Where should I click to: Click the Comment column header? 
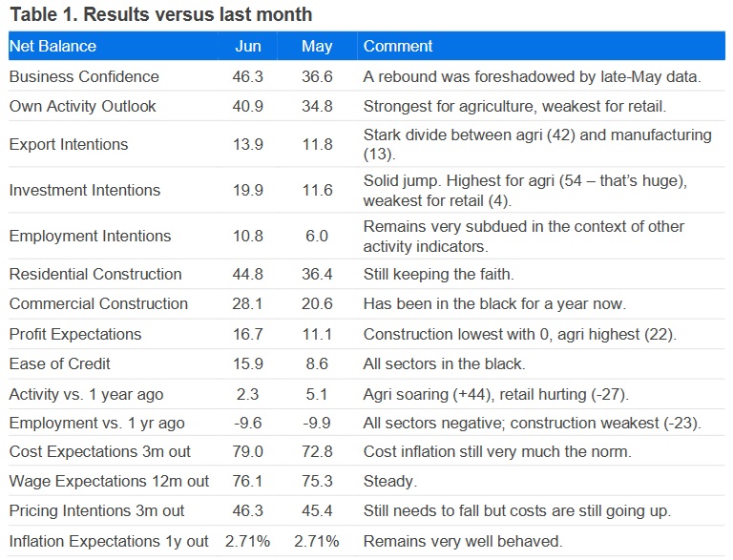point(398,46)
